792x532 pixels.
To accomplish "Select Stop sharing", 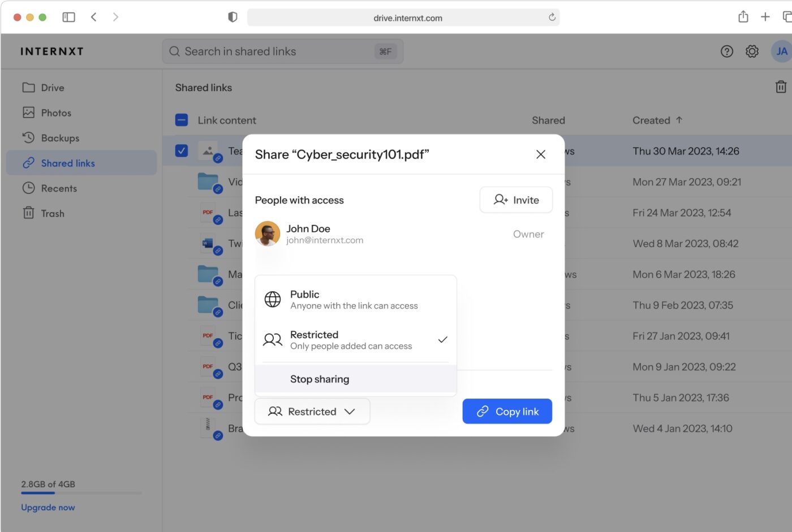I will click(356, 379).
